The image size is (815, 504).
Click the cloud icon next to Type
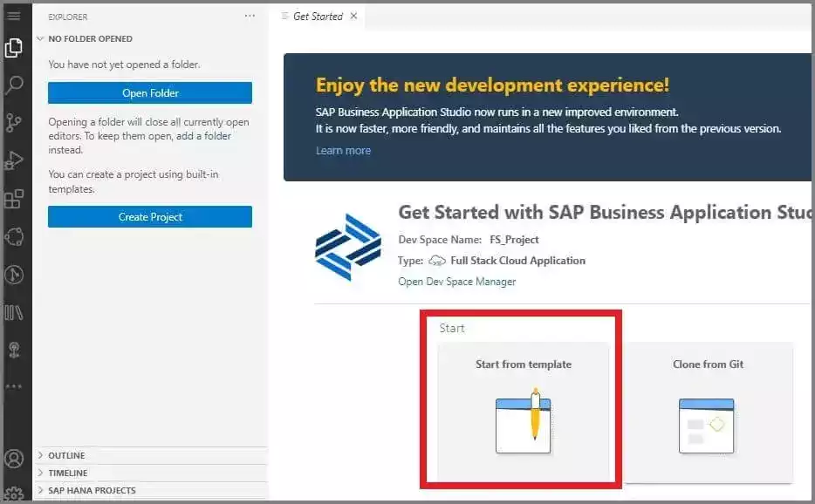click(x=437, y=261)
